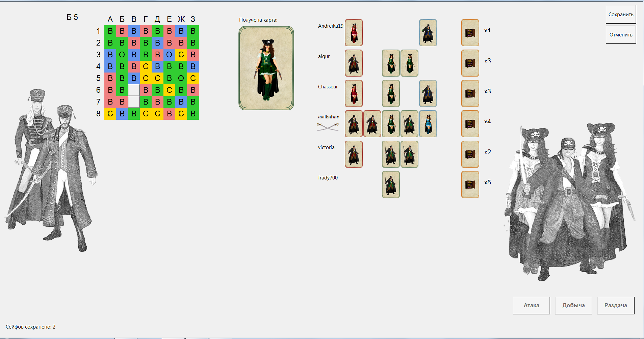The height and width of the screenshot is (339, 644).
Task: Click Chasseur's safe card
Action: tap(470, 93)
